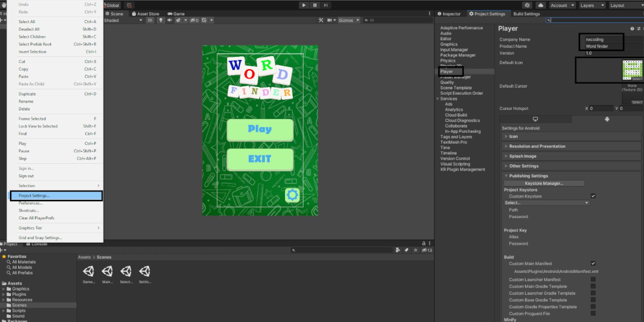Open the cloud services icon
Viewport: 644px width, 322px height.
pos(541,5)
